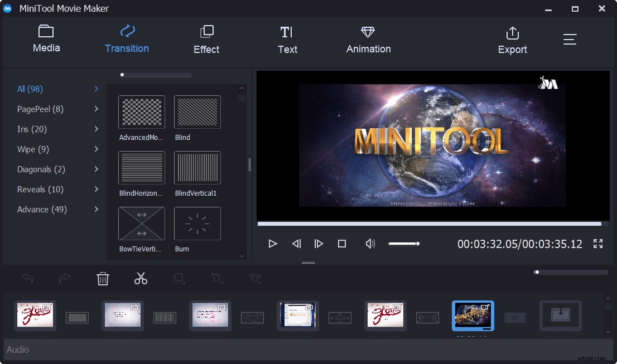Switch to the Effect tab
Image resolution: width=617 pixels, height=364 pixels.
(206, 39)
